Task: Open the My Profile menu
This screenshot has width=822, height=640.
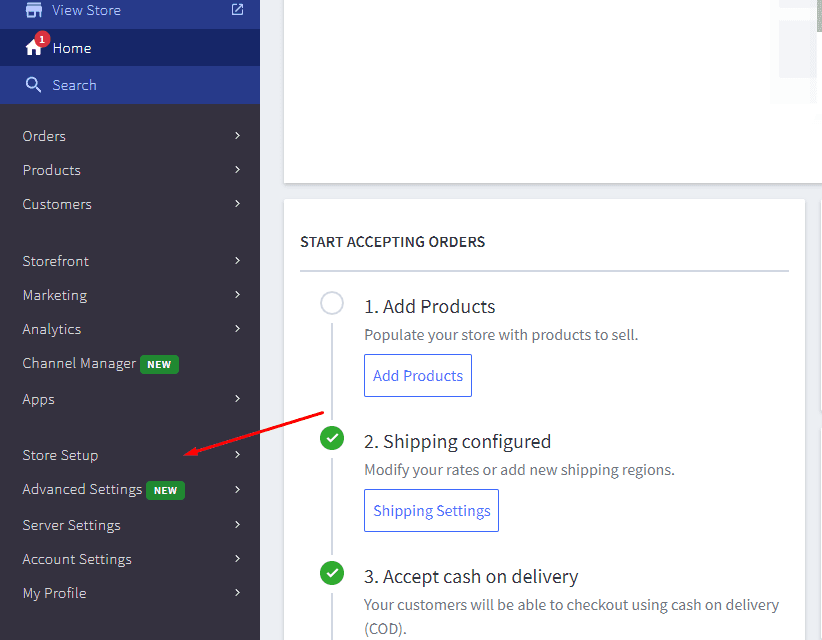Action: coord(130,593)
